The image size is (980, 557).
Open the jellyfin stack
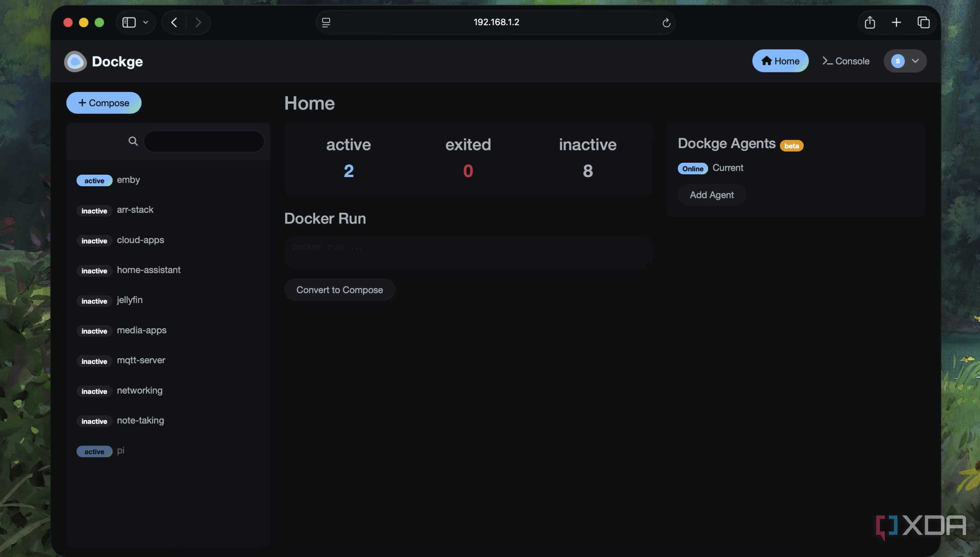pyautogui.click(x=168, y=300)
